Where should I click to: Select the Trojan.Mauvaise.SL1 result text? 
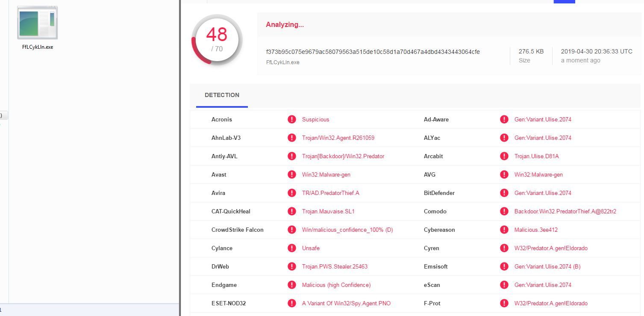click(x=328, y=212)
